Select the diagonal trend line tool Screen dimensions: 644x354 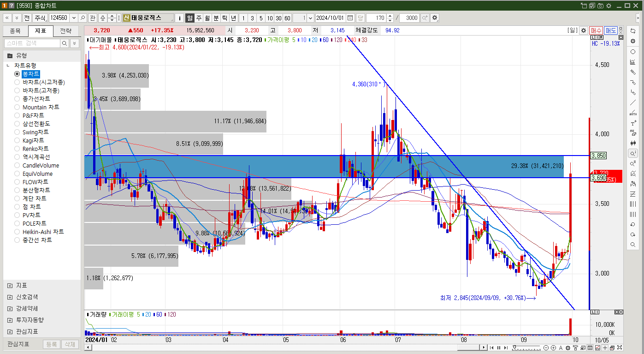[633, 102]
